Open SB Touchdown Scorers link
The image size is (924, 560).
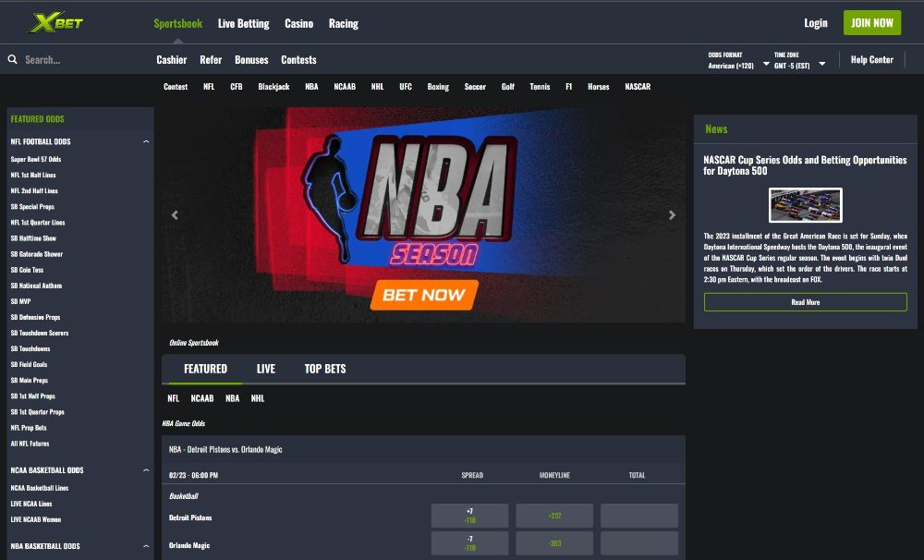click(40, 333)
